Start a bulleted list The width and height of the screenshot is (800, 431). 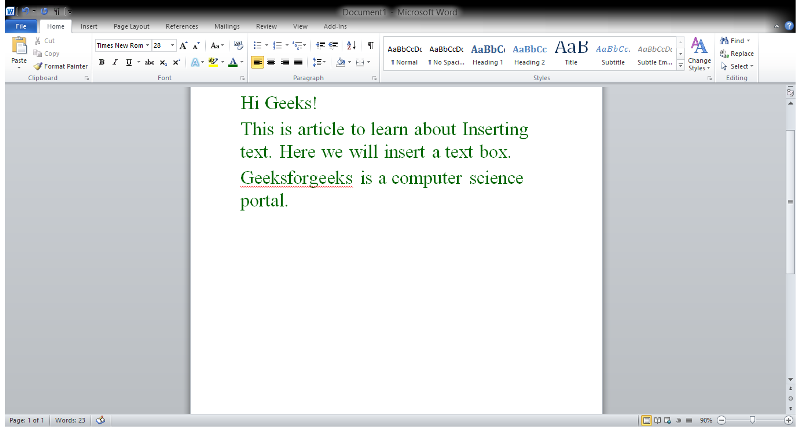point(258,45)
